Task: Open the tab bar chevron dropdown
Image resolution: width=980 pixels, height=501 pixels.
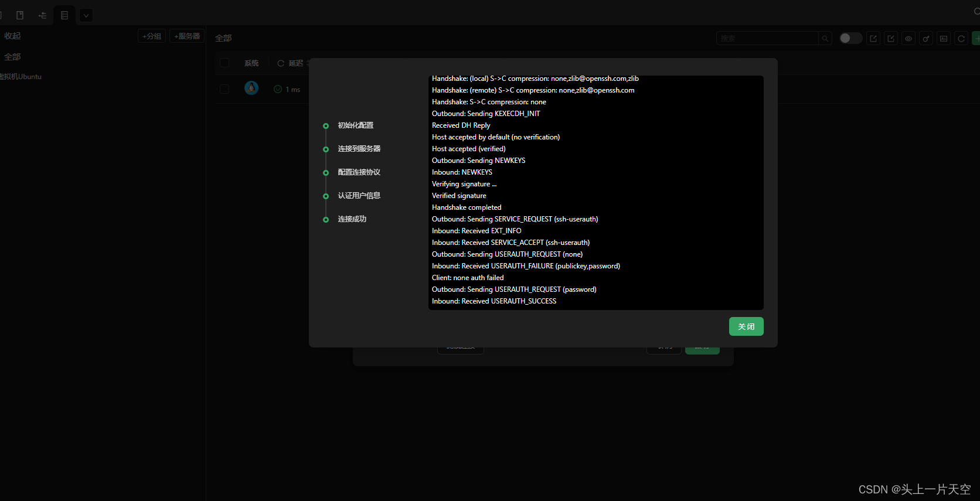Action: click(86, 15)
